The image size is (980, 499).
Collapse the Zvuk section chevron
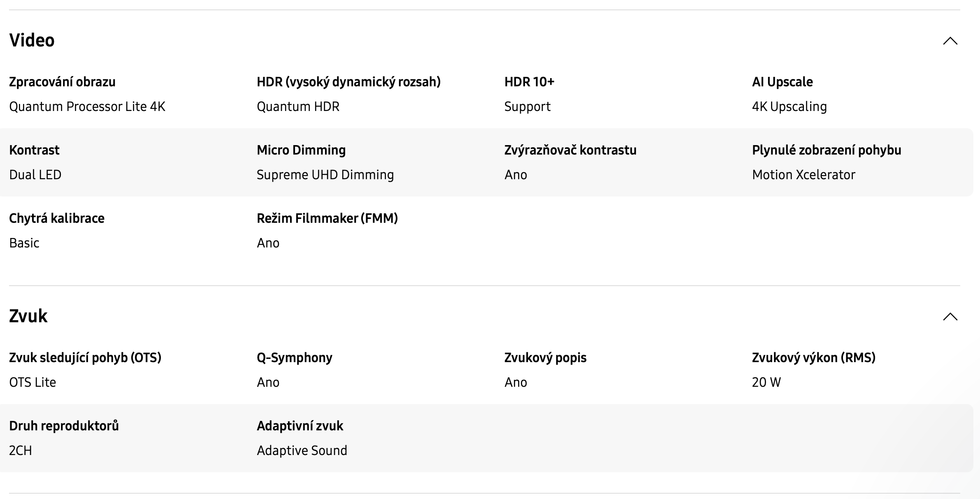(x=950, y=316)
